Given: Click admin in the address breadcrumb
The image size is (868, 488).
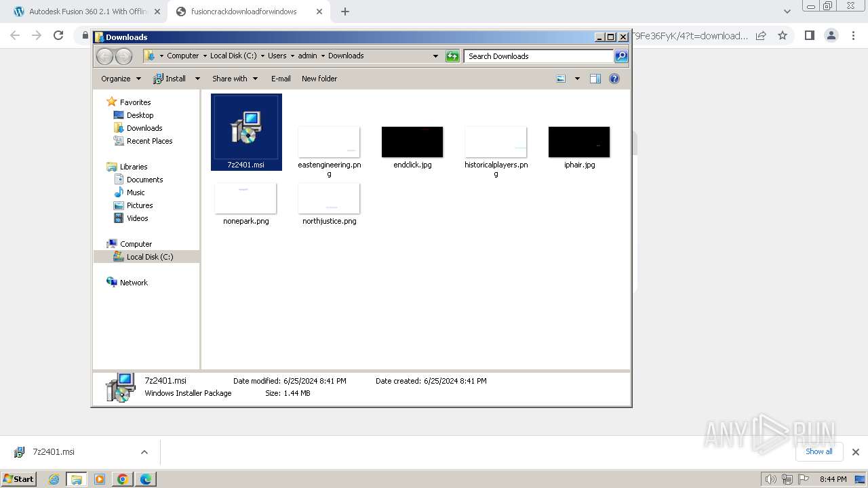Looking at the screenshot, I should click(307, 56).
